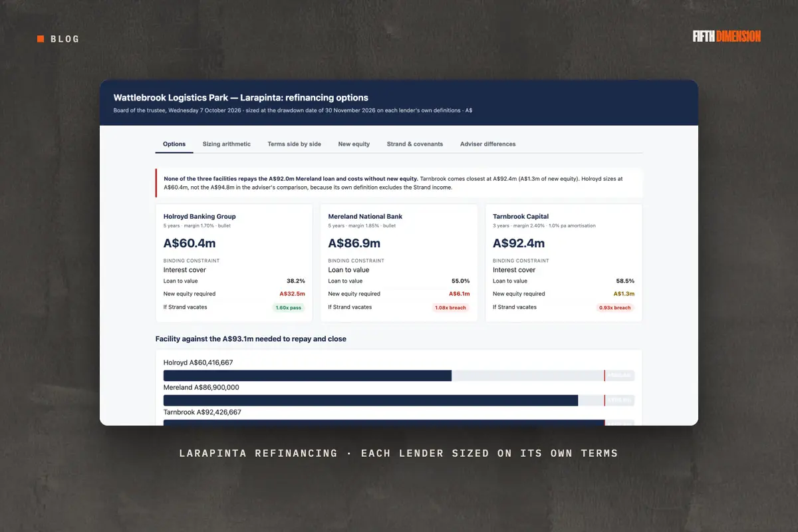This screenshot has width=798, height=532.
Task: Select the BLOG label
Action: coord(65,39)
